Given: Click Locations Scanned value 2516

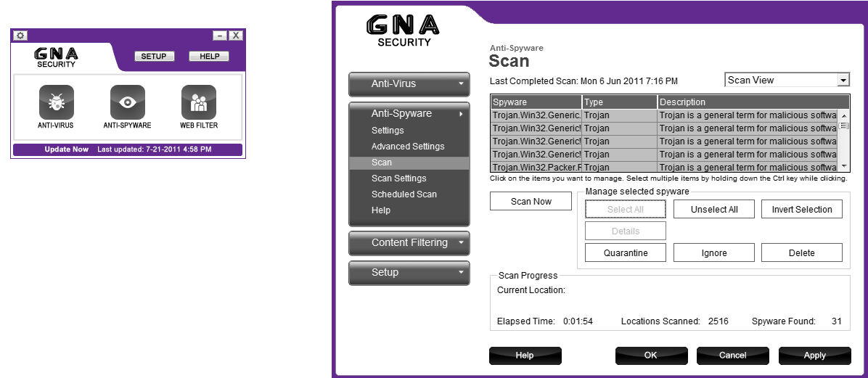Looking at the screenshot, I should (x=718, y=321).
